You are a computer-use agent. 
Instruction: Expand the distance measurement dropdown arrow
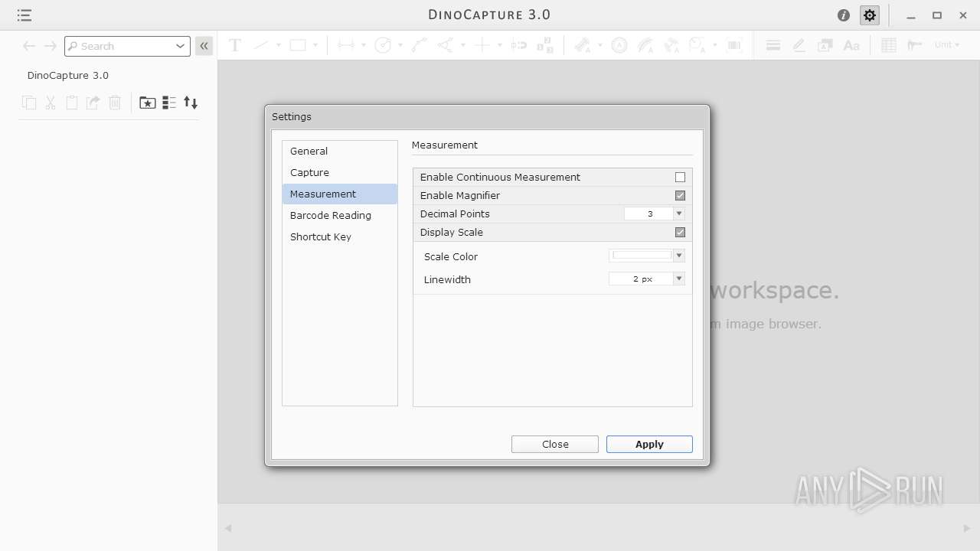tap(364, 45)
